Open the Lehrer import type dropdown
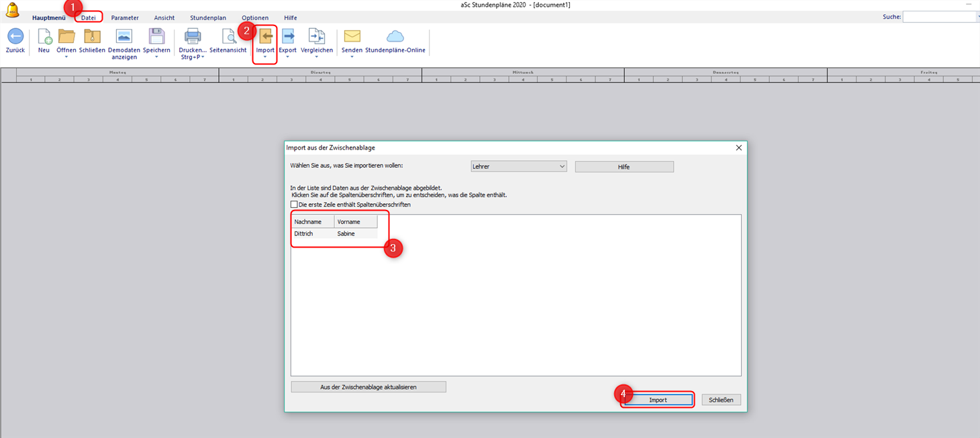 [518, 166]
